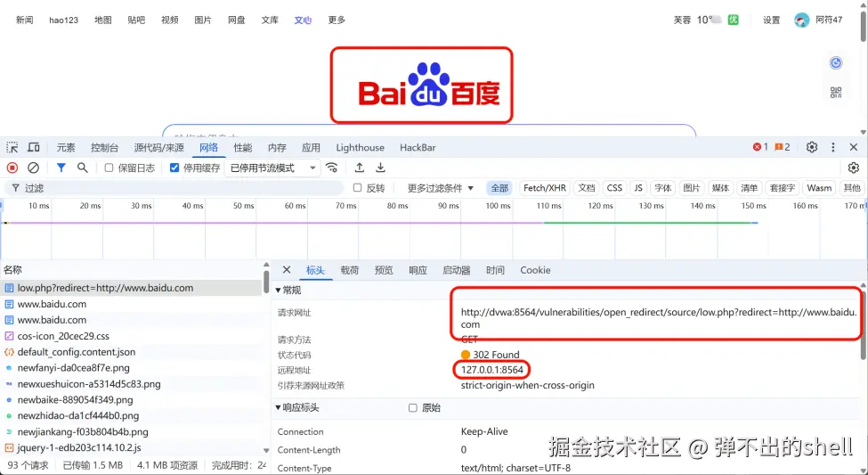Show the DevTools error count badge
Viewport: 868px width, 475px height.
coord(760,147)
